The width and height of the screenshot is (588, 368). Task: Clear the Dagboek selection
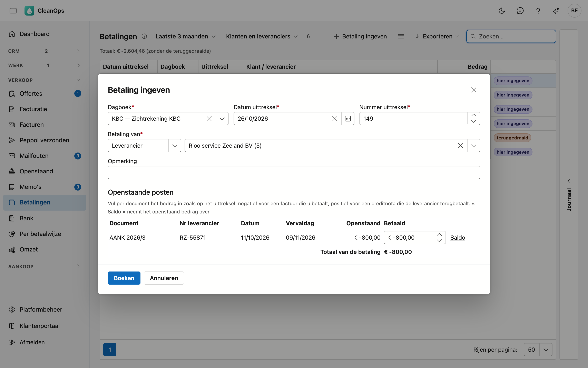[x=209, y=119]
